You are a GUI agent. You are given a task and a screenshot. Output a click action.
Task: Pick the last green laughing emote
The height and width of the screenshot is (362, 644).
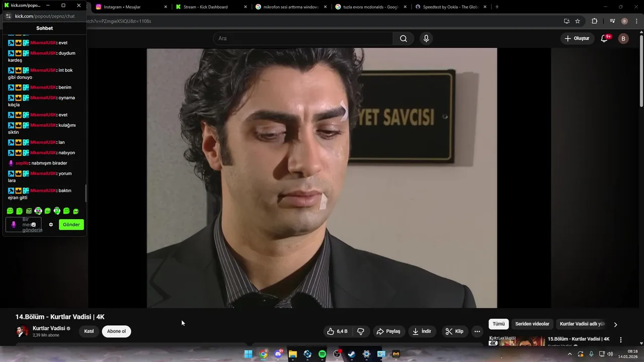click(76, 211)
